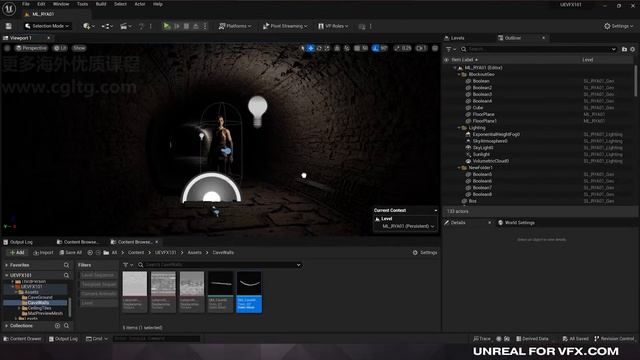640x360 pixels.
Task: Toggle the Camera Animation filter
Action: (98, 294)
